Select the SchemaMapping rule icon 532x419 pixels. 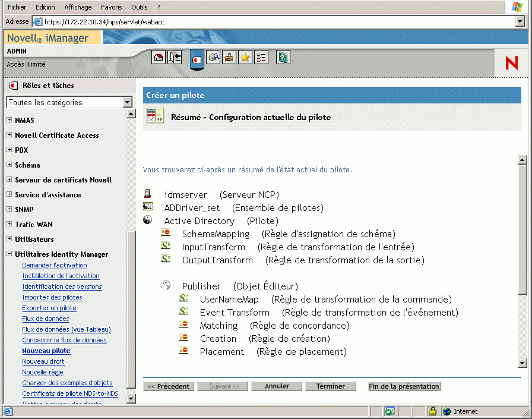click(167, 233)
